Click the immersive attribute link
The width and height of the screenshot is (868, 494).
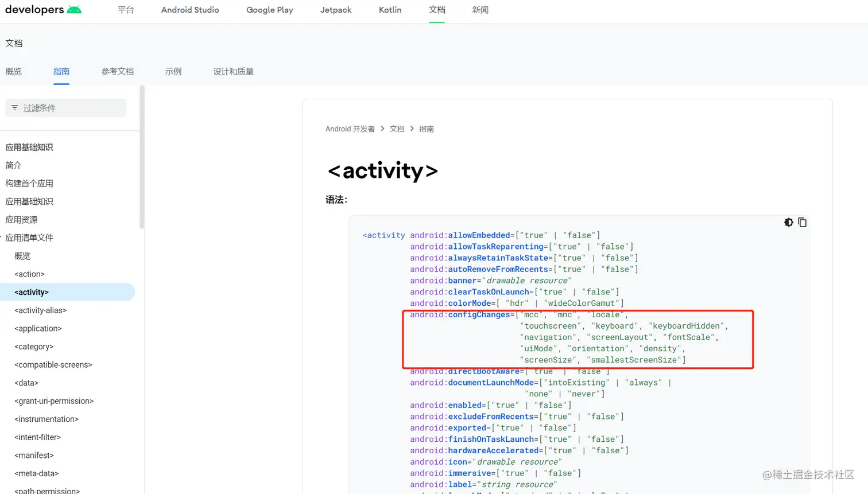click(x=470, y=473)
